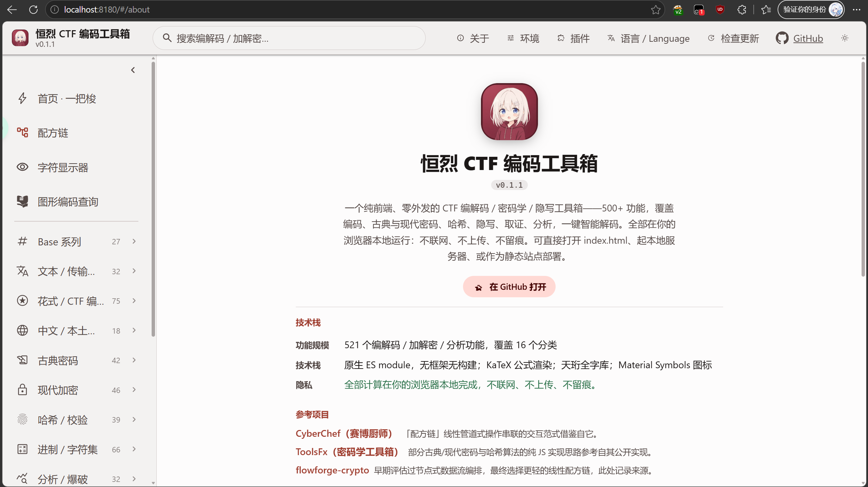Focus the 搜索编解码 / 加解密 search field
Image resolution: width=868 pixels, height=487 pixels.
(x=289, y=38)
